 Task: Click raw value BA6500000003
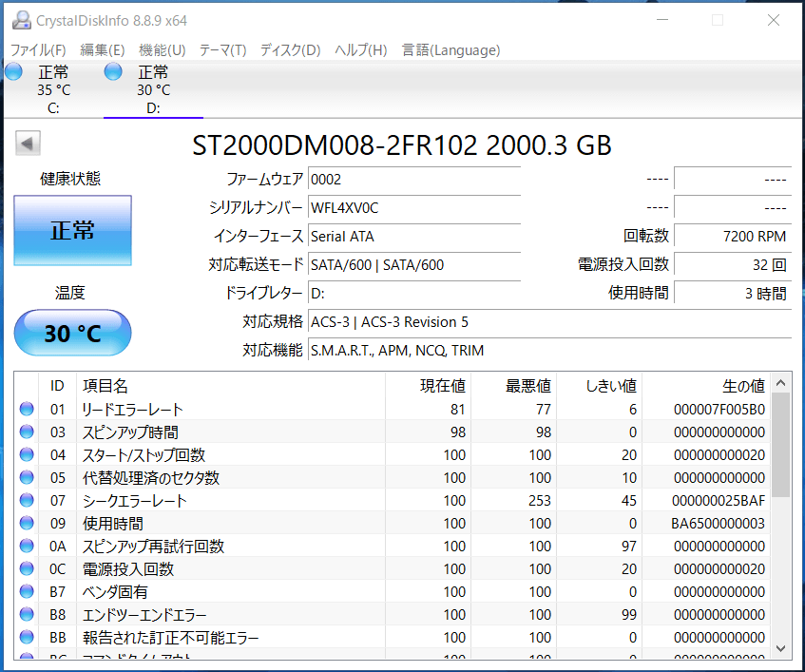coord(719,523)
